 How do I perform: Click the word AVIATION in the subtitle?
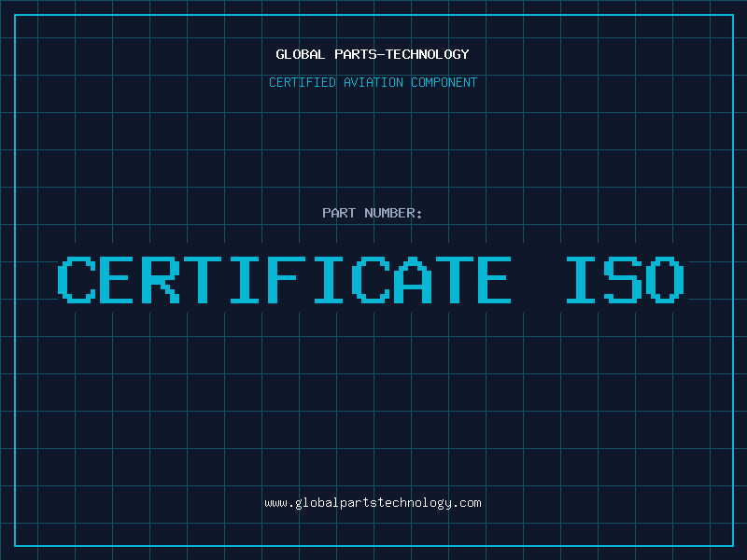(373, 82)
